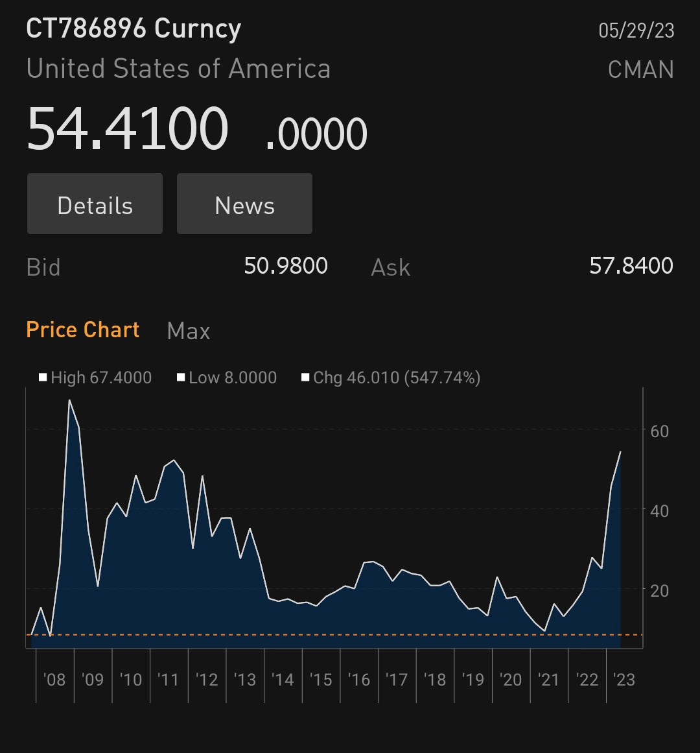Screen dimensions: 700x753
Task: Click the Ask label
Action: 391,267
